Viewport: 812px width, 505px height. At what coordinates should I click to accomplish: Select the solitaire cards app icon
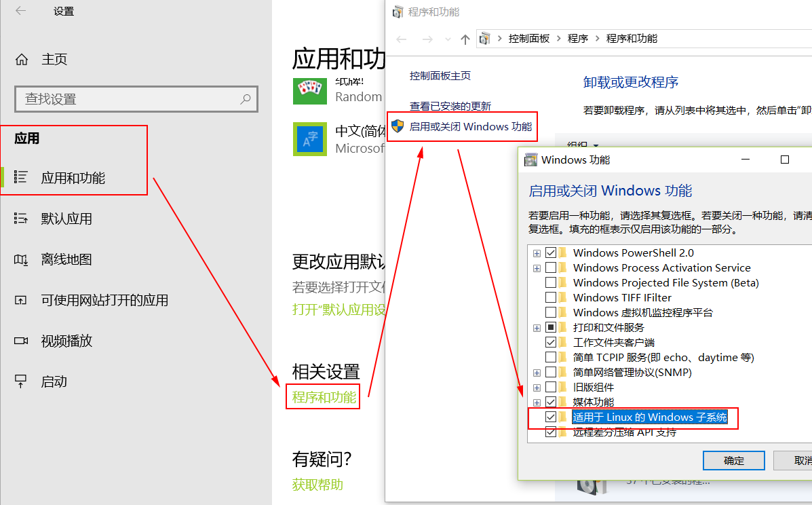310,91
